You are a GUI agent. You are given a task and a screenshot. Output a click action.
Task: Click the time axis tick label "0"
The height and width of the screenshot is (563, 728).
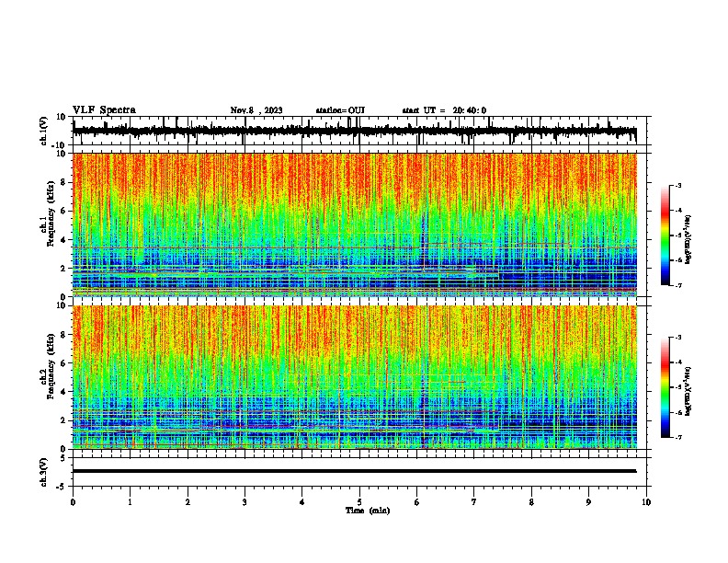tap(73, 502)
